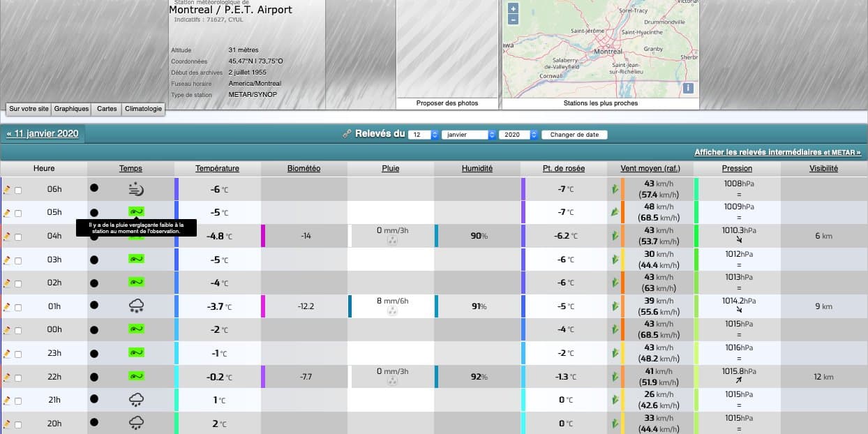Click the rain cloud icon at 21h
This screenshot has height=434, width=868.
[x=136, y=400]
